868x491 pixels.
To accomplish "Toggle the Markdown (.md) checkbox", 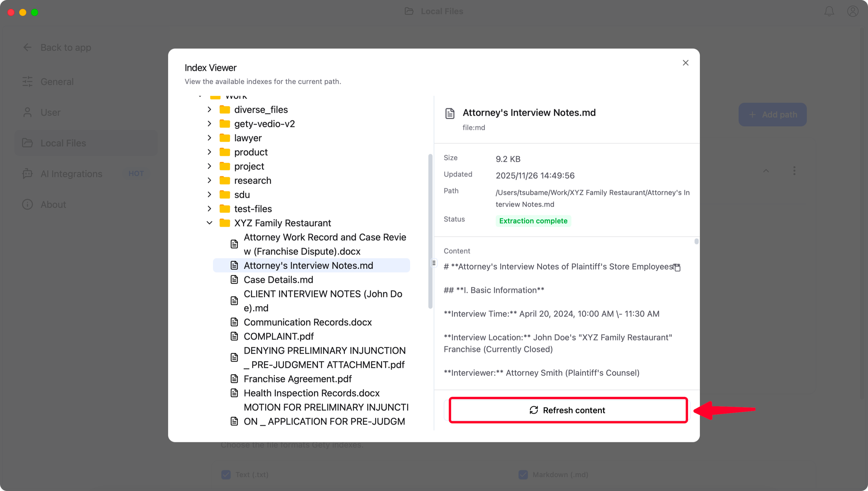I will [523, 474].
